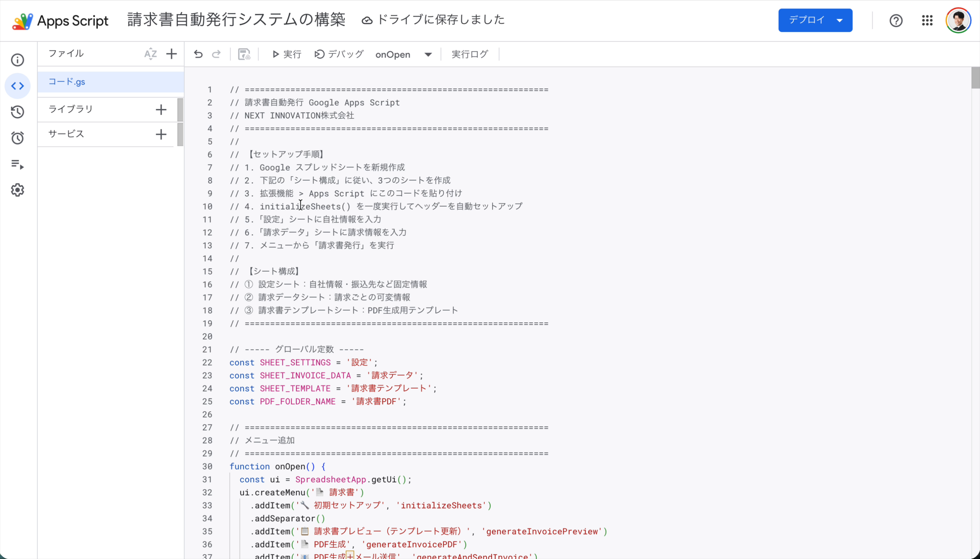Add a service to the project
Screen dimensions: 980x559
[x=161, y=134]
